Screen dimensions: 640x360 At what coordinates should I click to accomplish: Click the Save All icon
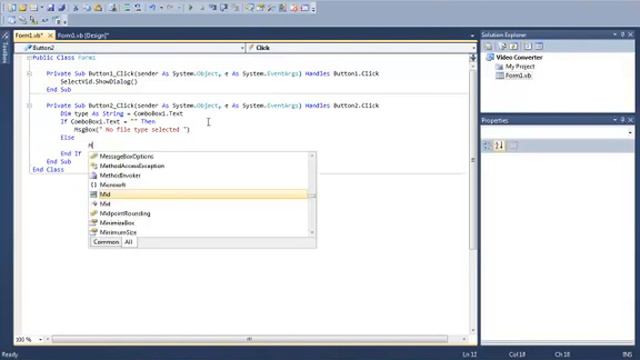pyautogui.click(x=62, y=8)
